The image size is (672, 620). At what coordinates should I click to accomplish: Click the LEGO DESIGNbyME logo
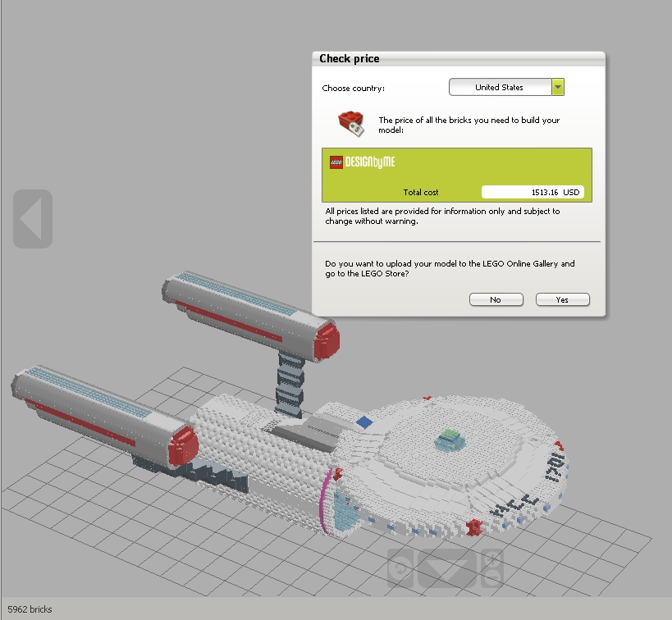(362, 162)
